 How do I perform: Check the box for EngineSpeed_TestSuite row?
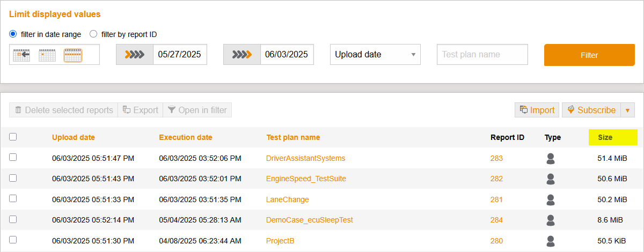[x=13, y=178]
